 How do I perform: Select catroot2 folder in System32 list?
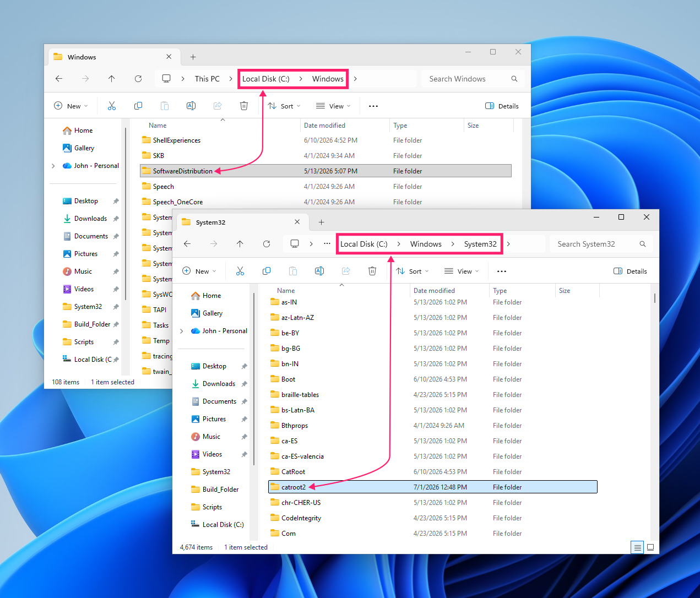coord(433,487)
